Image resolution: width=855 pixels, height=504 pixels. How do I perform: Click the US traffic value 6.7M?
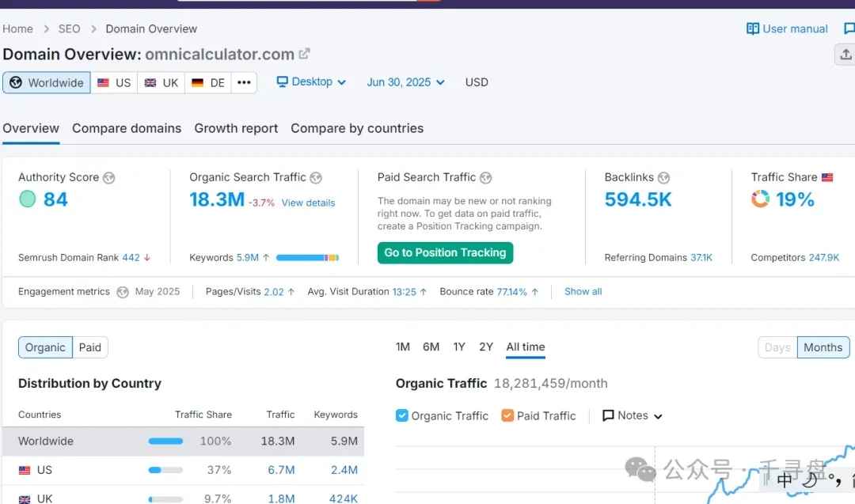281,470
